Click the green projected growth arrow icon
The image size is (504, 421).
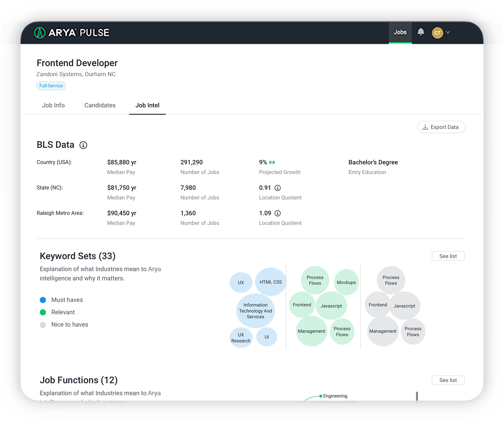[272, 162]
